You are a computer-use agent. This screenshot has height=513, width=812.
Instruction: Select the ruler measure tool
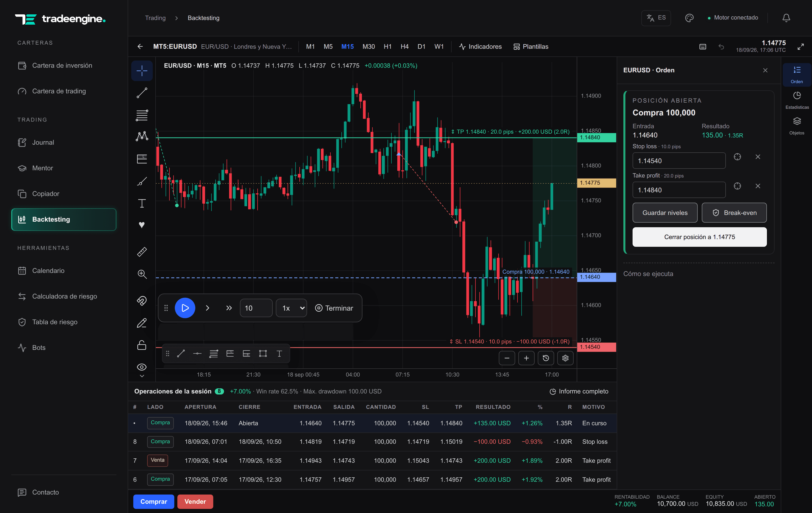point(142,252)
